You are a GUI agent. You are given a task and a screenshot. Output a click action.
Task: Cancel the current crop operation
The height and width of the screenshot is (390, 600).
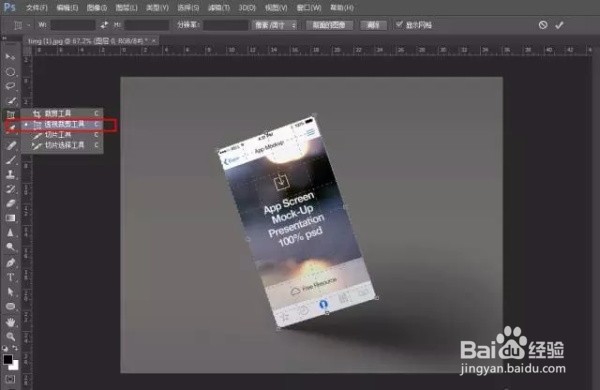coord(543,25)
